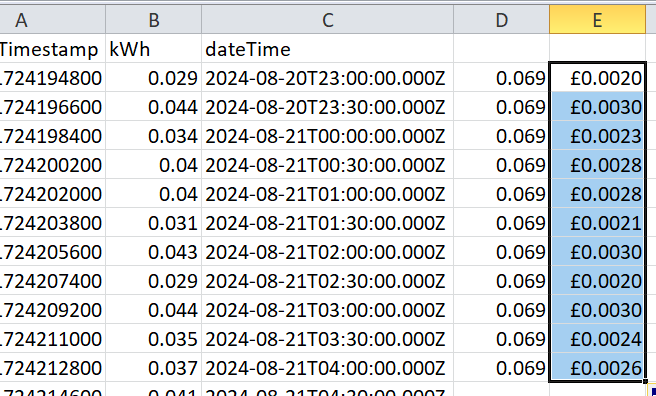Select the £0.0026 cell
The height and width of the screenshot is (396, 656).
click(x=597, y=368)
